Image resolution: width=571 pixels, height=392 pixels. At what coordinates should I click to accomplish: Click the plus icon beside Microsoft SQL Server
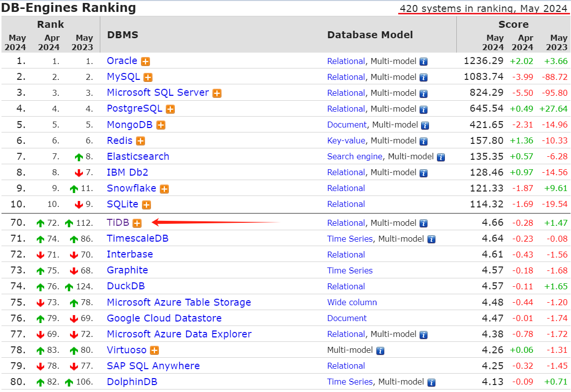(x=217, y=94)
